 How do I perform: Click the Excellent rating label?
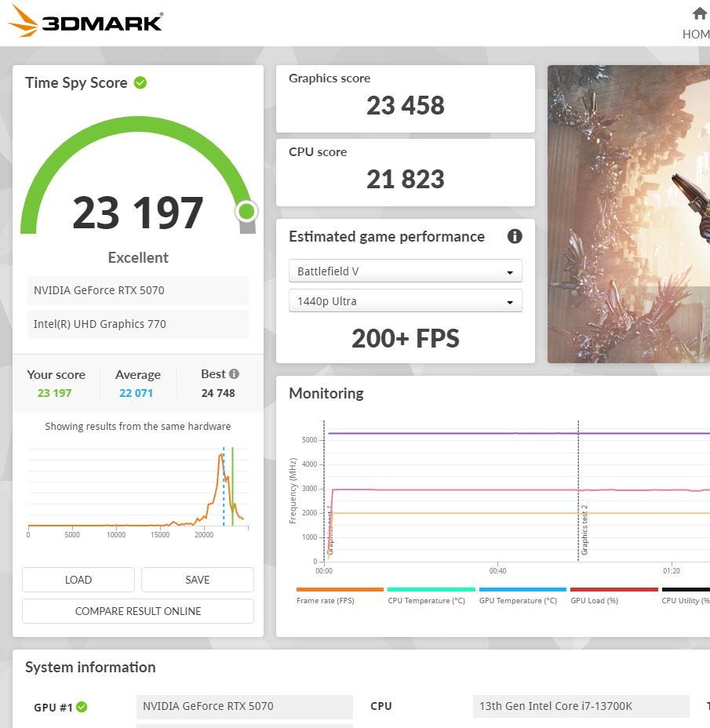(138, 257)
